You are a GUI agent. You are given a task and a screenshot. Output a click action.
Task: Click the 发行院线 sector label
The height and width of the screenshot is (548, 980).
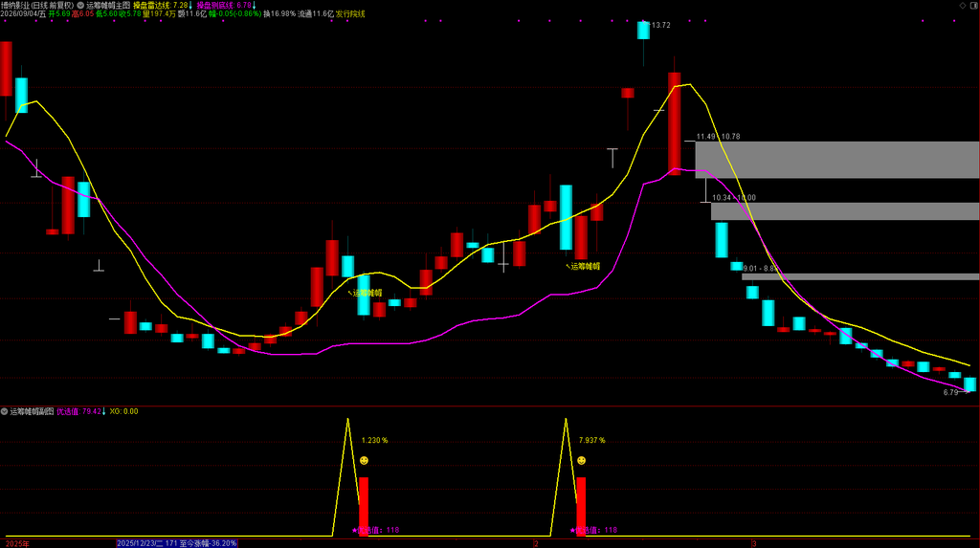[x=350, y=13]
